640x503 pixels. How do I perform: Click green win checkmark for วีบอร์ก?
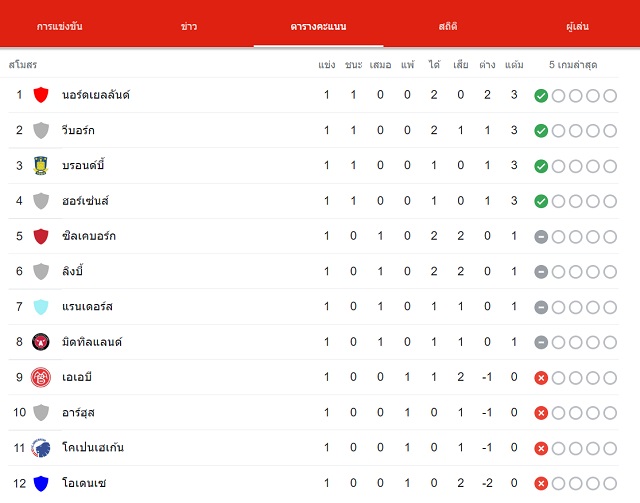pyautogui.click(x=541, y=131)
